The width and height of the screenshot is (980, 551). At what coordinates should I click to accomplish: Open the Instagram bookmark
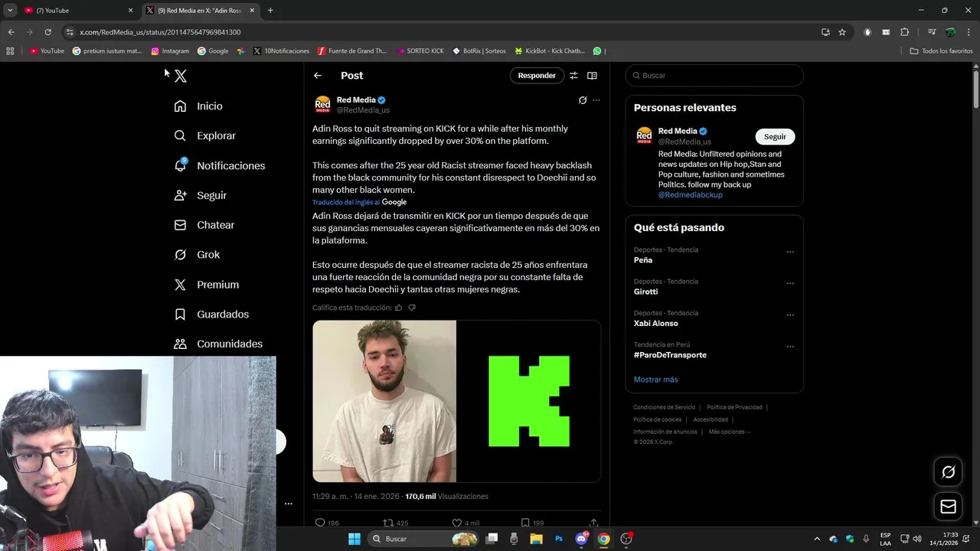(170, 51)
